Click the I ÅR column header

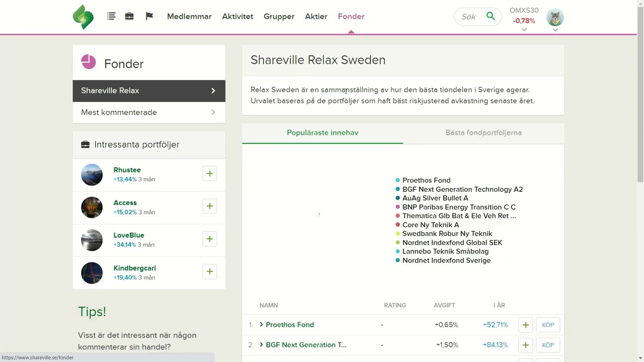coord(499,305)
